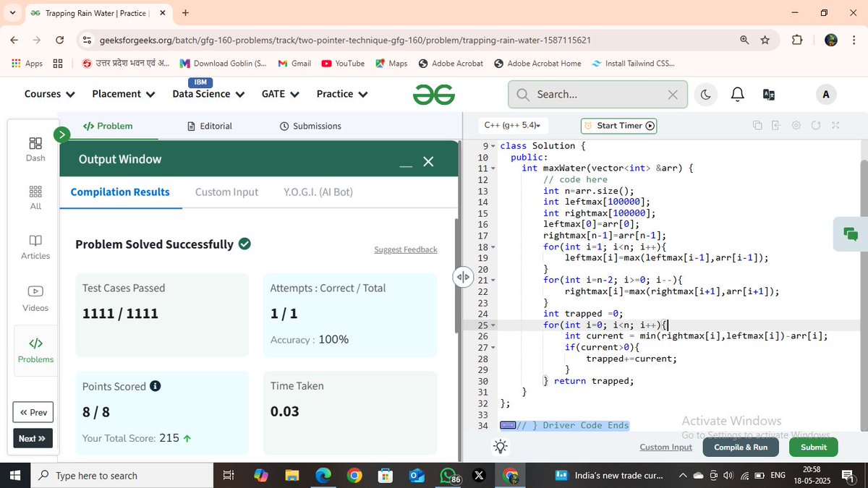
Task: Collapse code fold arrow at line 18
Action: 493,247
